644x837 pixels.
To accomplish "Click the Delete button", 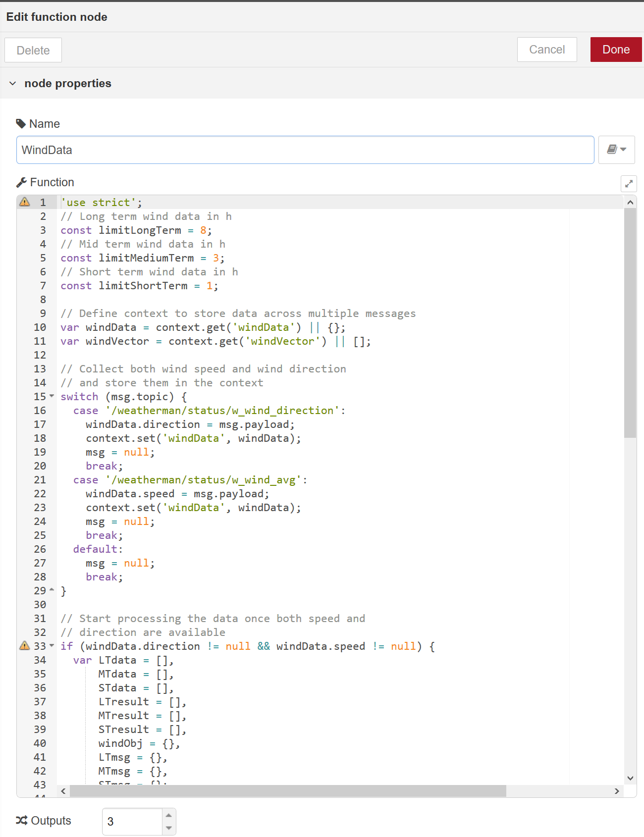I will [33, 50].
